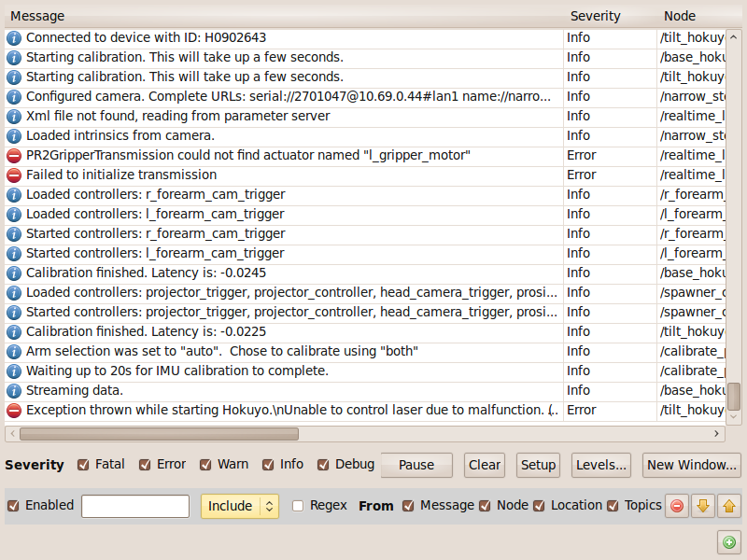747x560 pixels.
Task: Click info icon next to "Streaming data."
Action: [14, 391]
